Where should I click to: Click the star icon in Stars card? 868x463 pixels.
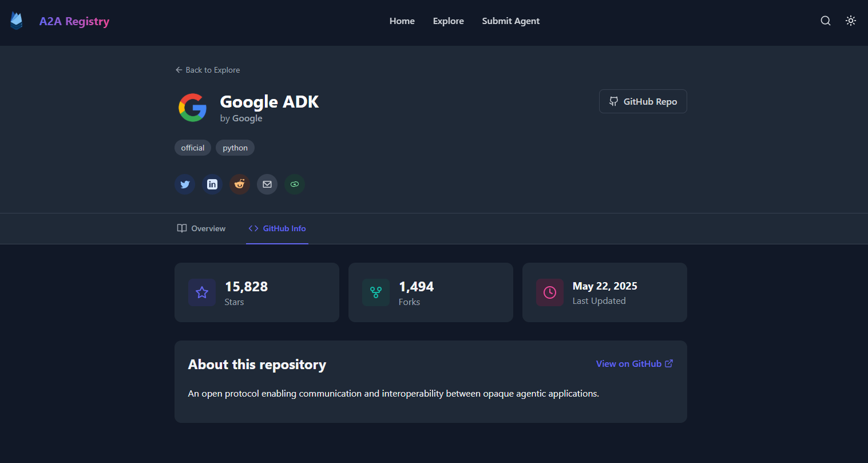pos(202,292)
